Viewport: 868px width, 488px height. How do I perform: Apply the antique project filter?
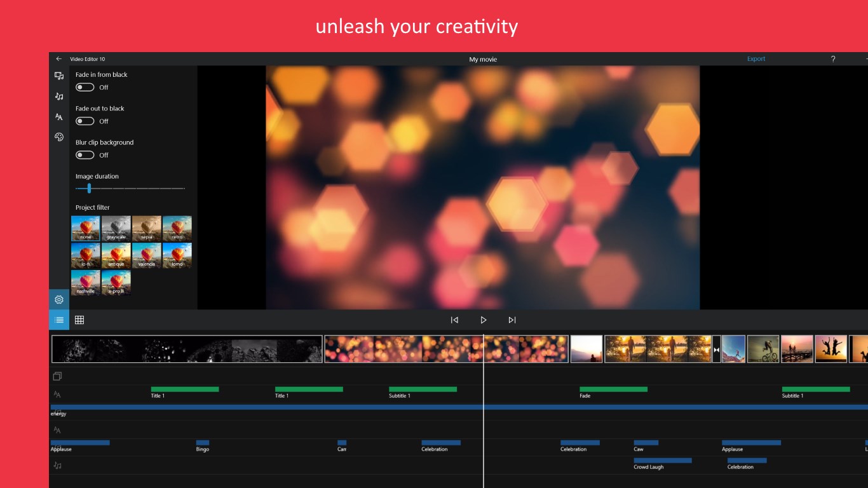(116, 255)
